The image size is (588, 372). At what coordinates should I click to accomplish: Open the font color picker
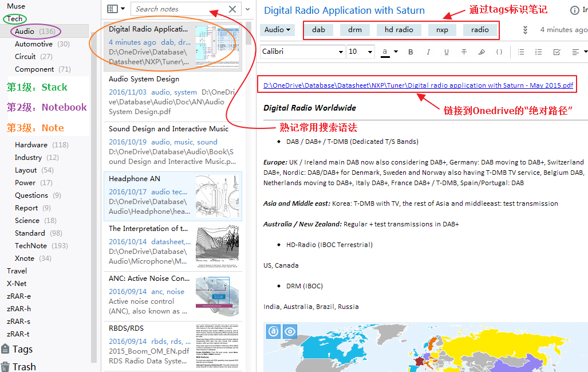385,52
